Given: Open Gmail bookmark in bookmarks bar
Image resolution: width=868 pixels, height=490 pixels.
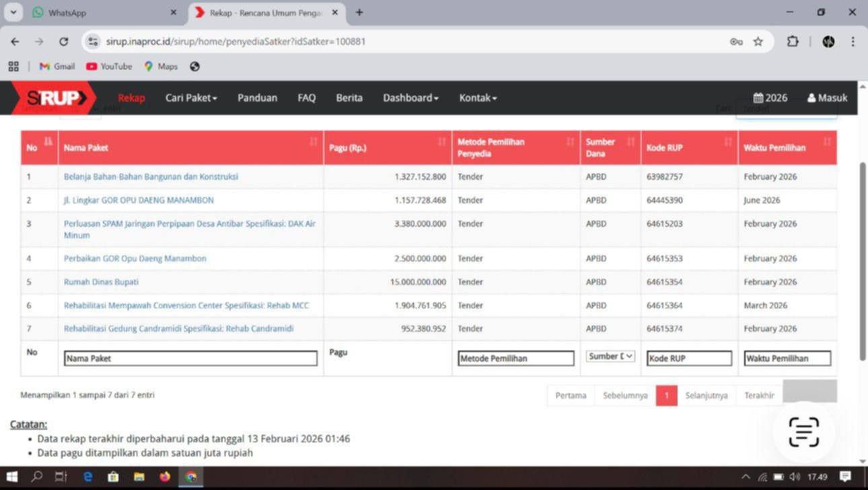Looking at the screenshot, I should 57,67.
